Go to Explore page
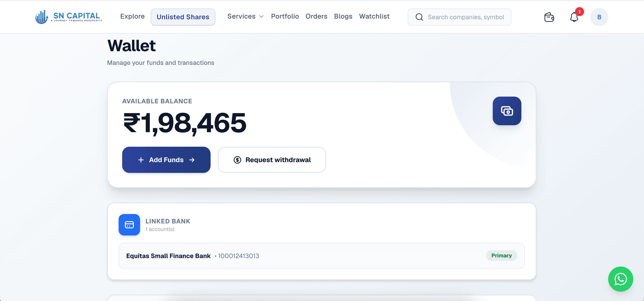 pos(132,17)
